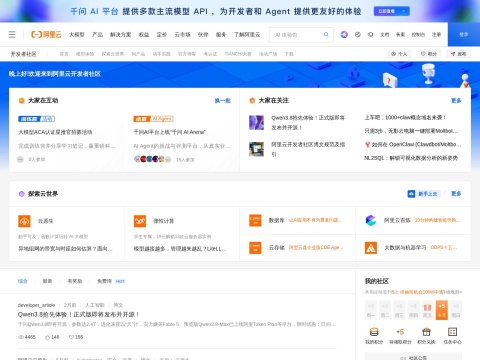This screenshot has width=480, height=360.
Task: Click the 个人 button
Action: [x=399, y=54]
